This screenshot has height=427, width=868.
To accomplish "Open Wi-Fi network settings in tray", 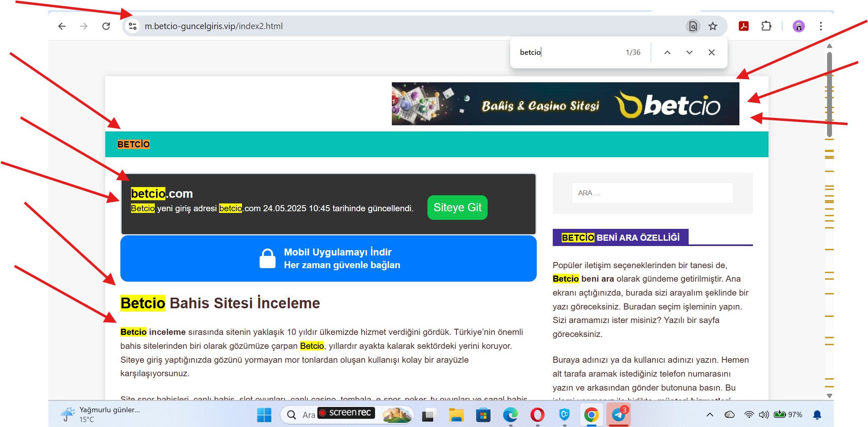I will tap(749, 415).
